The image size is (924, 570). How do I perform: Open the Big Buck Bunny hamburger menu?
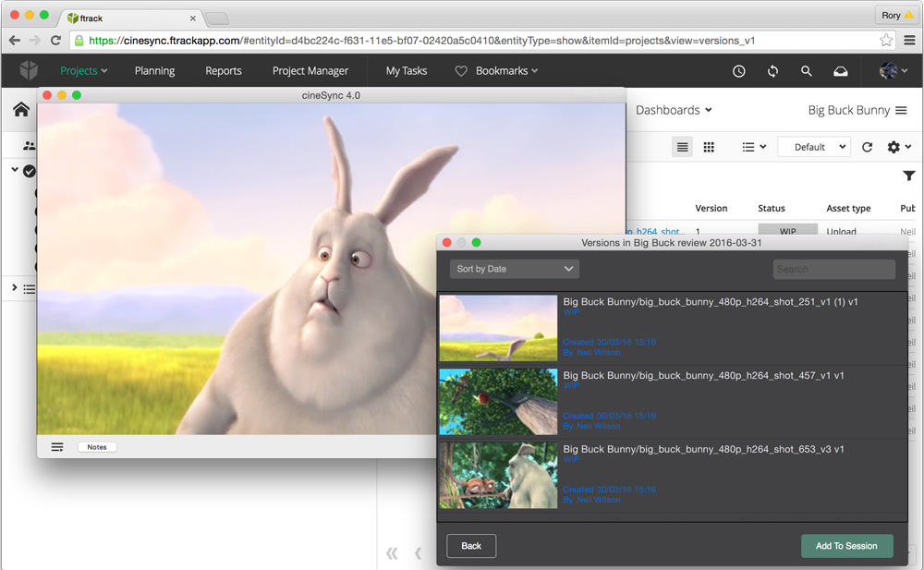coord(901,110)
